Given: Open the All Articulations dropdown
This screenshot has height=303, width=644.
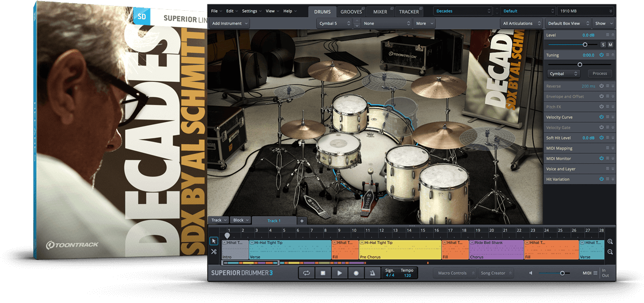Looking at the screenshot, I should (x=521, y=24).
